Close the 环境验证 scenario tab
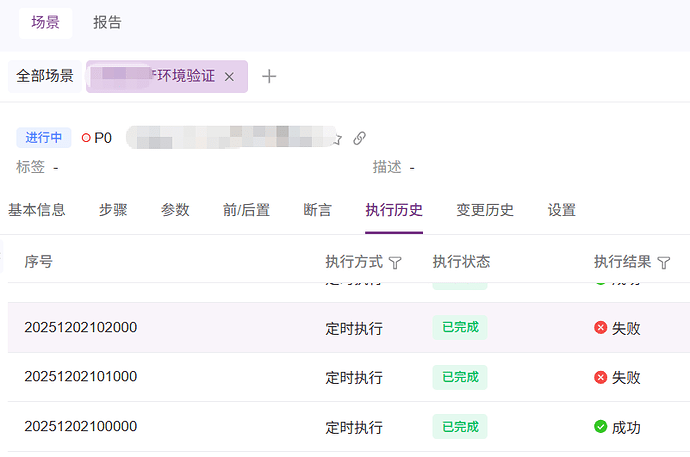This screenshot has height=457, width=690. (229, 76)
